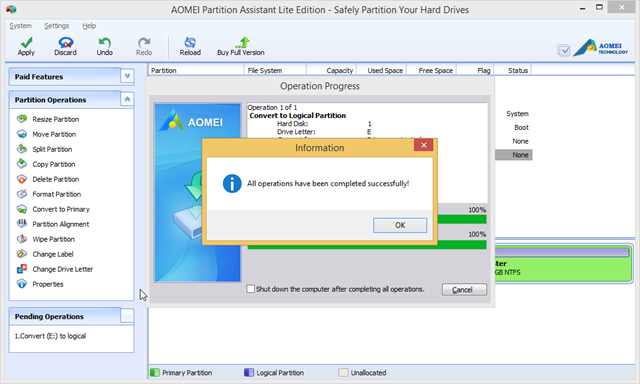Image resolution: width=640 pixels, height=384 pixels.
Task: Click OK in the Information dialog
Action: (x=400, y=225)
